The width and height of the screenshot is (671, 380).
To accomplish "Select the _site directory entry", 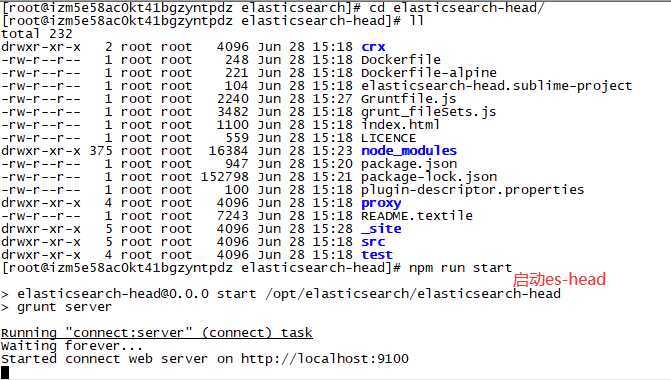I will 381,229.
